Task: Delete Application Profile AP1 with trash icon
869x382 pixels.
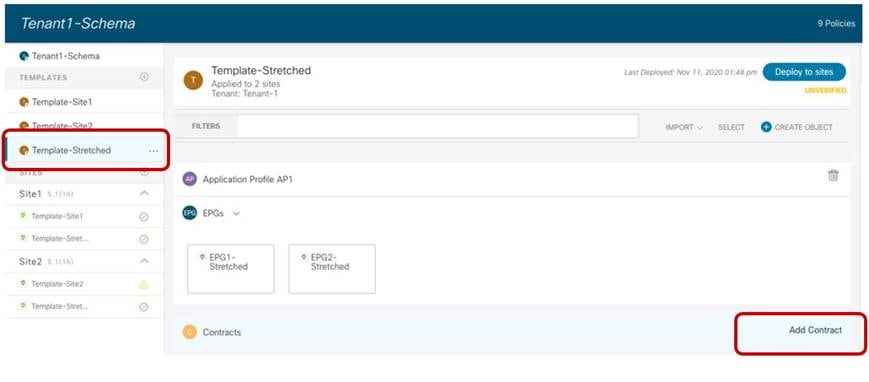Action: [833, 175]
